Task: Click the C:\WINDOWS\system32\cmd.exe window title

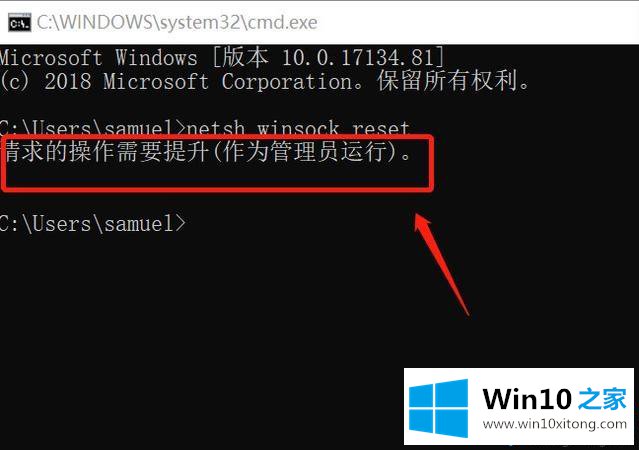Action: (177, 22)
